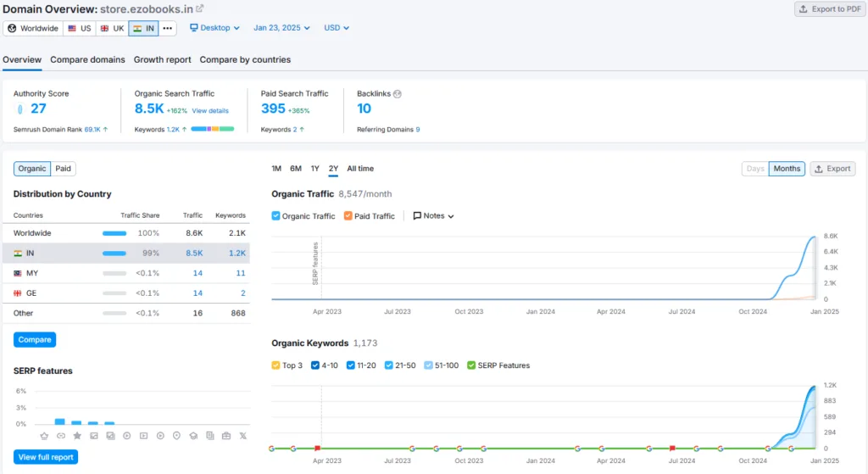Click the X (Twitter) SERP icon
Viewport: 868px width, 474px height.
tap(243, 436)
